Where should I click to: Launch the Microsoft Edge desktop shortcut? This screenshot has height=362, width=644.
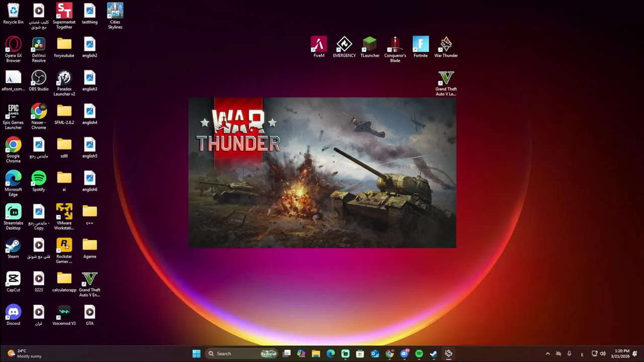coord(13,184)
